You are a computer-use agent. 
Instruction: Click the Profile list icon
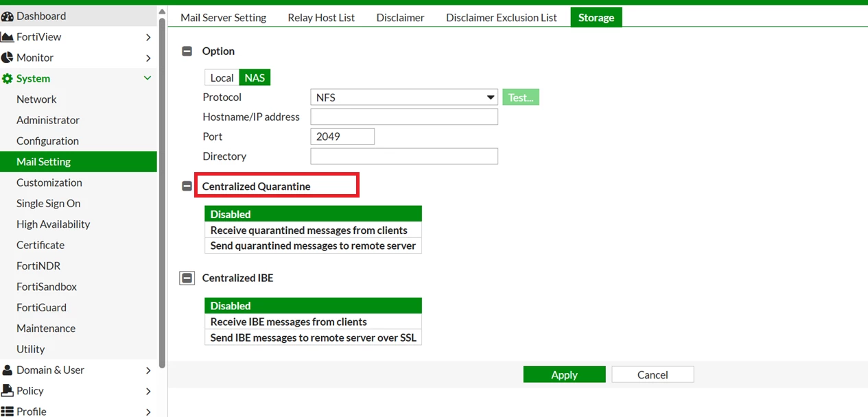[8, 412]
